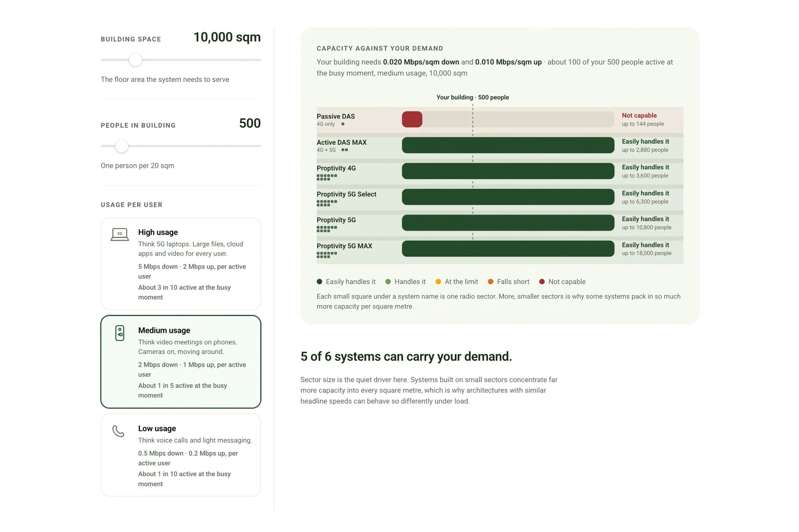The width and height of the screenshot is (799, 532).
Task: Click the 'Passive DAS' system name
Action: pos(336,116)
